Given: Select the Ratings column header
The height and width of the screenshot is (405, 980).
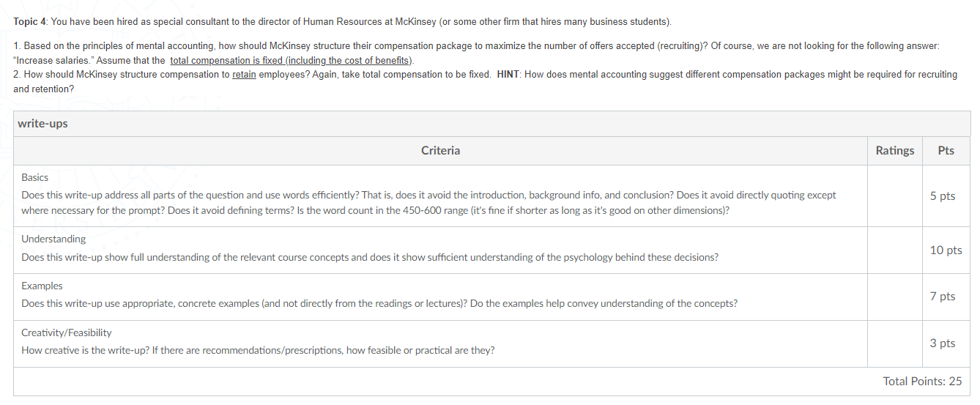Looking at the screenshot, I should pos(895,150).
